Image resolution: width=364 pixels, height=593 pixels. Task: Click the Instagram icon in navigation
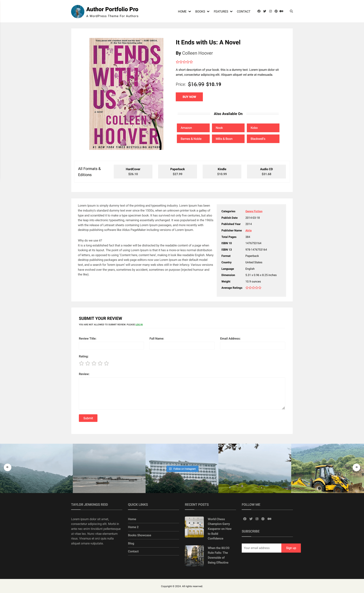pyautogui.click(x=271, y=11)
